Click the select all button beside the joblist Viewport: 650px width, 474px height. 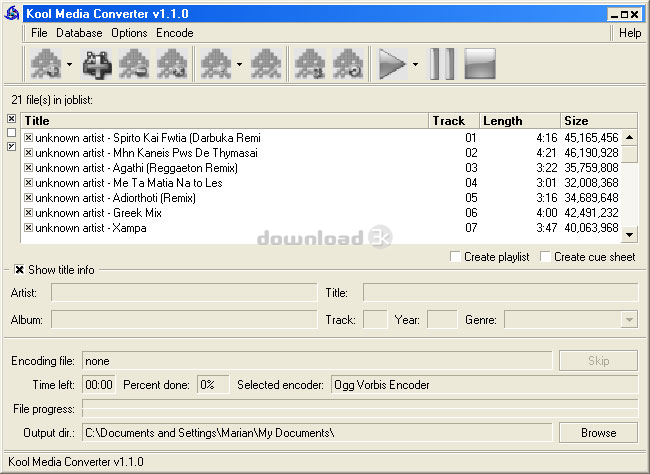[12, 119]
